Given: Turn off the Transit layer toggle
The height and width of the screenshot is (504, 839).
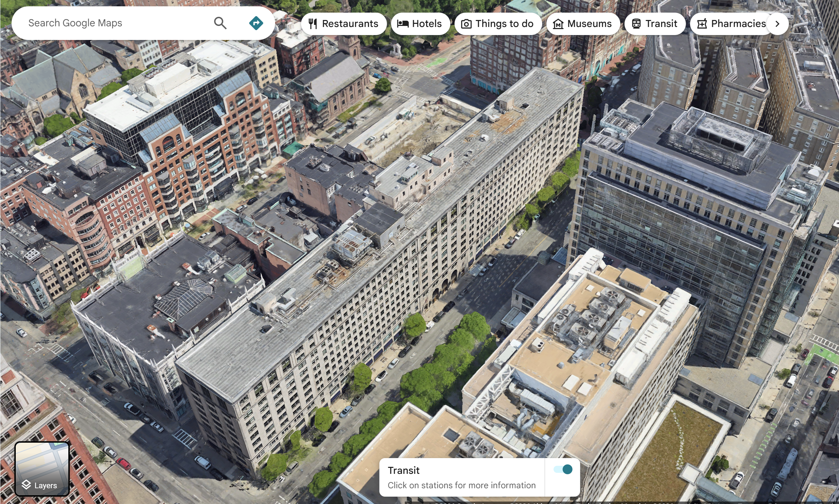Looking at the screenshot, I should [x=563, y=469].
